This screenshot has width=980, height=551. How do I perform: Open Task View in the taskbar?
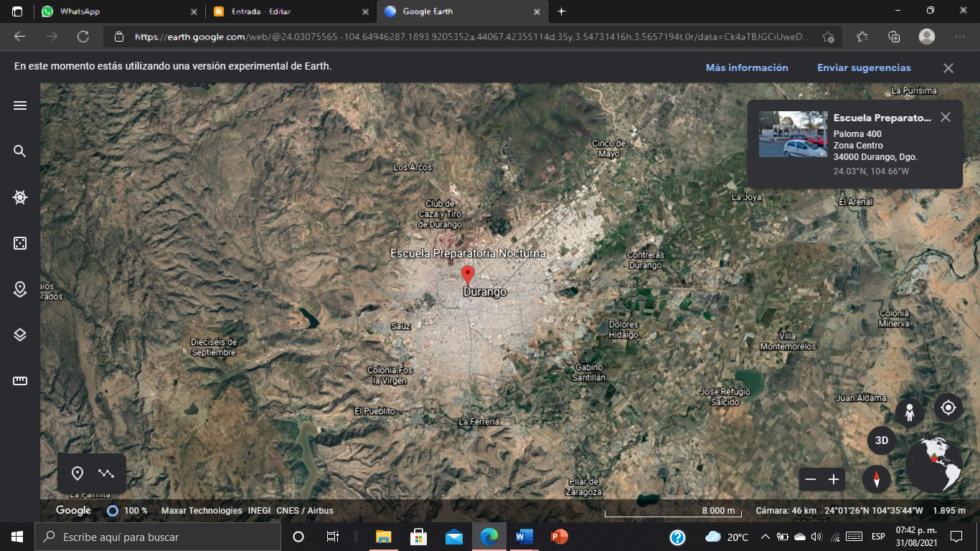coord(333,537)
